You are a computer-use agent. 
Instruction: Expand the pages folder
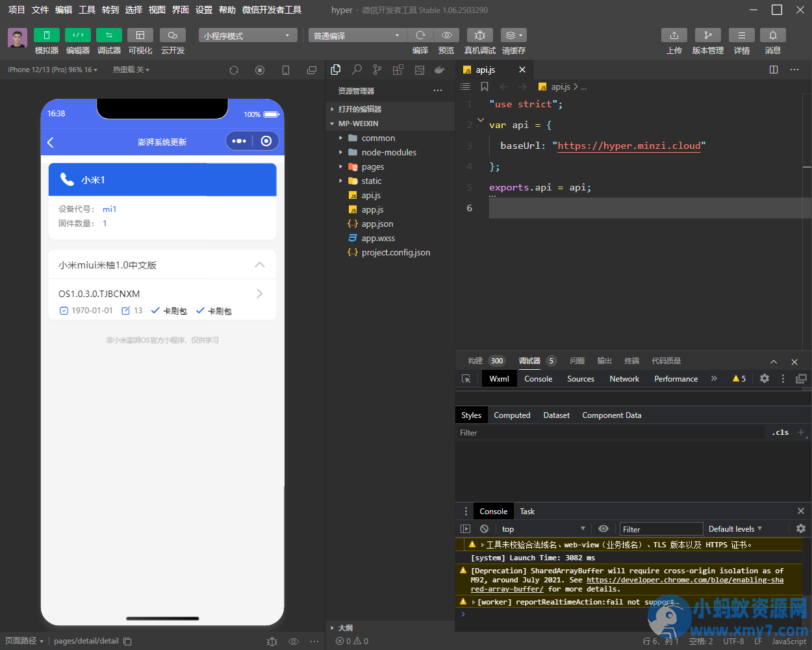[390, 166]
